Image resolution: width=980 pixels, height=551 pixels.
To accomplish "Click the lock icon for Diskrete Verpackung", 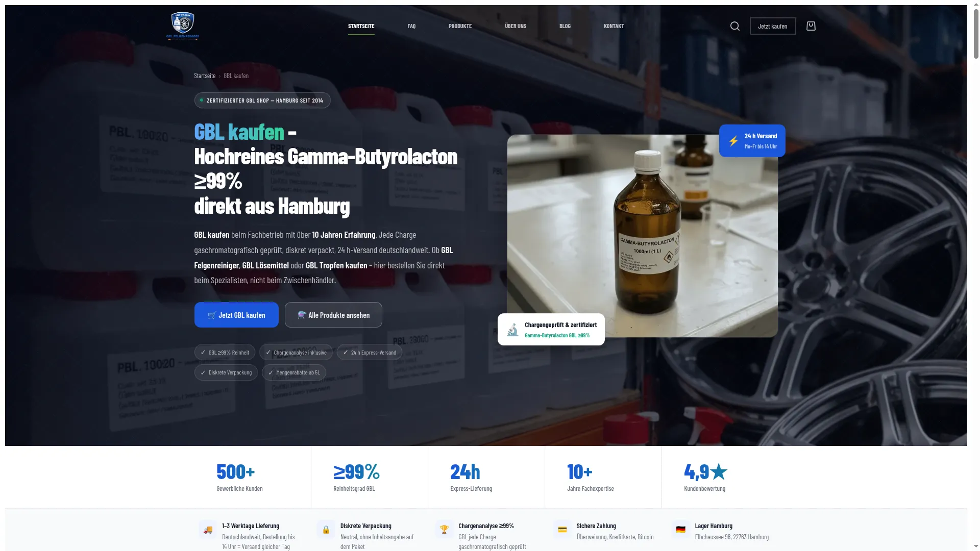I will (x=326, y=530).
